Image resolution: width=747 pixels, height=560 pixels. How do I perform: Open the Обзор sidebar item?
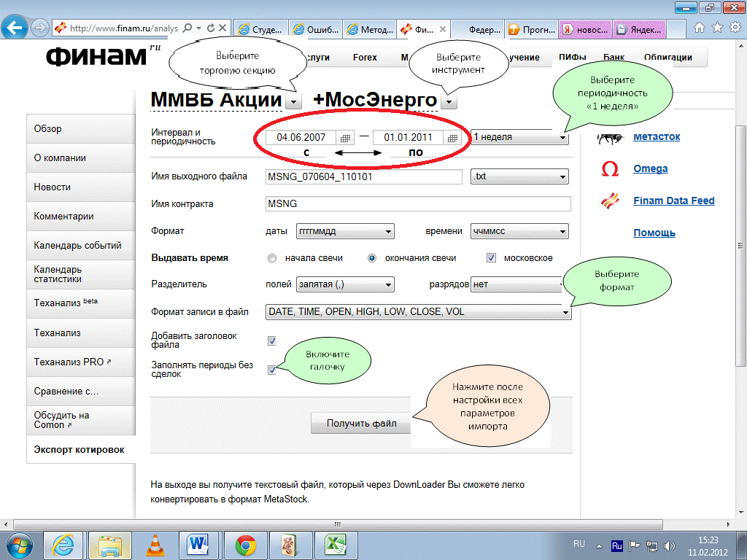[x=81, y=129]
